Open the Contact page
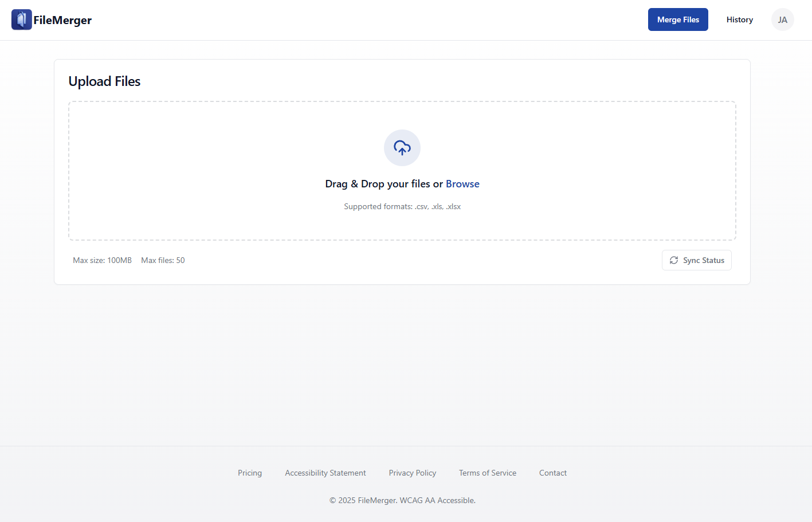This screenshot has height=522, width=812. [x=552, y=473]
